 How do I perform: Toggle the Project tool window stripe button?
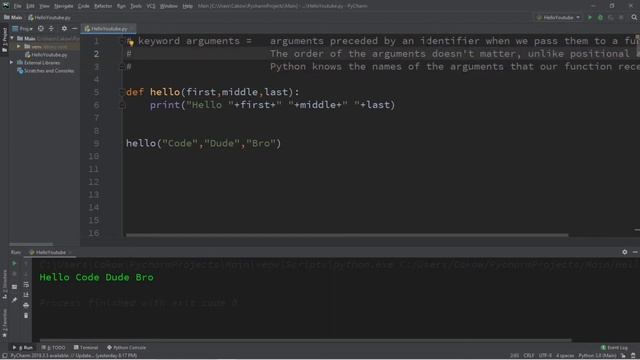coord(4,40)
